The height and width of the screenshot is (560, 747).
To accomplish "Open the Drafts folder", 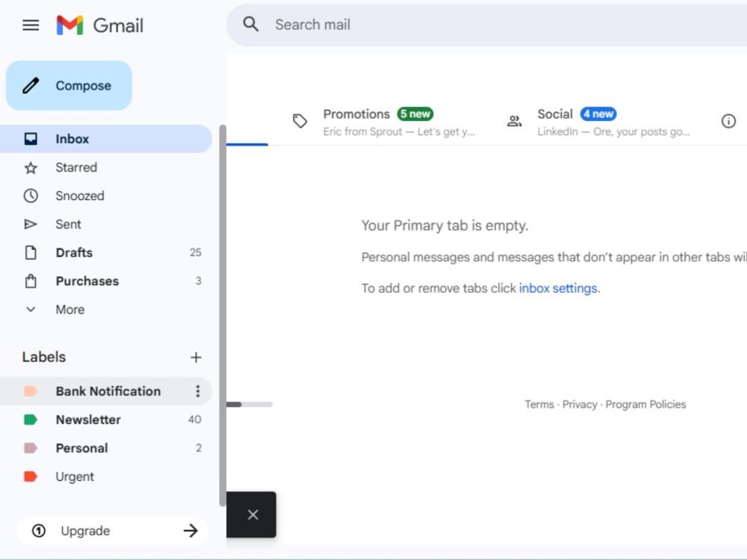I will (106, 252).
